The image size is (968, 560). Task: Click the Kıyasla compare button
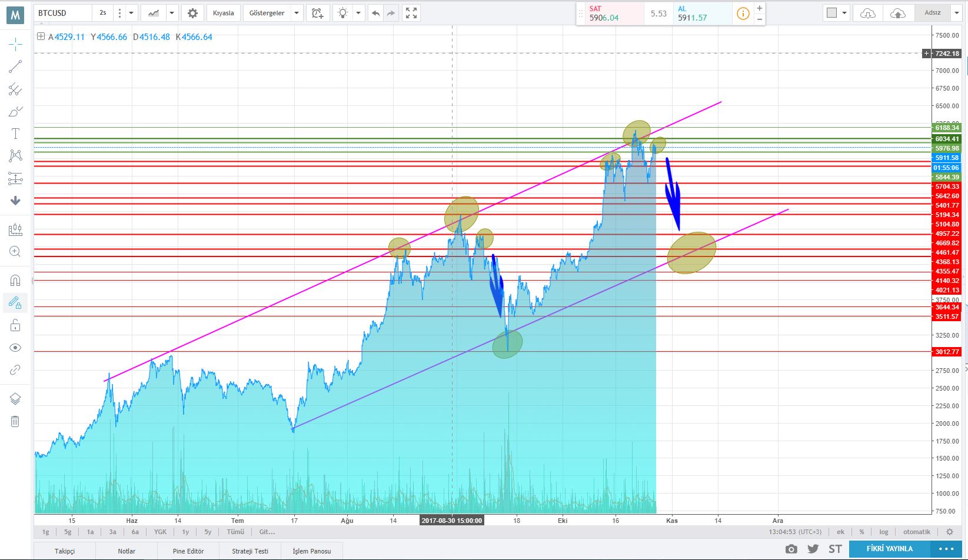click(x=224, y=13)
